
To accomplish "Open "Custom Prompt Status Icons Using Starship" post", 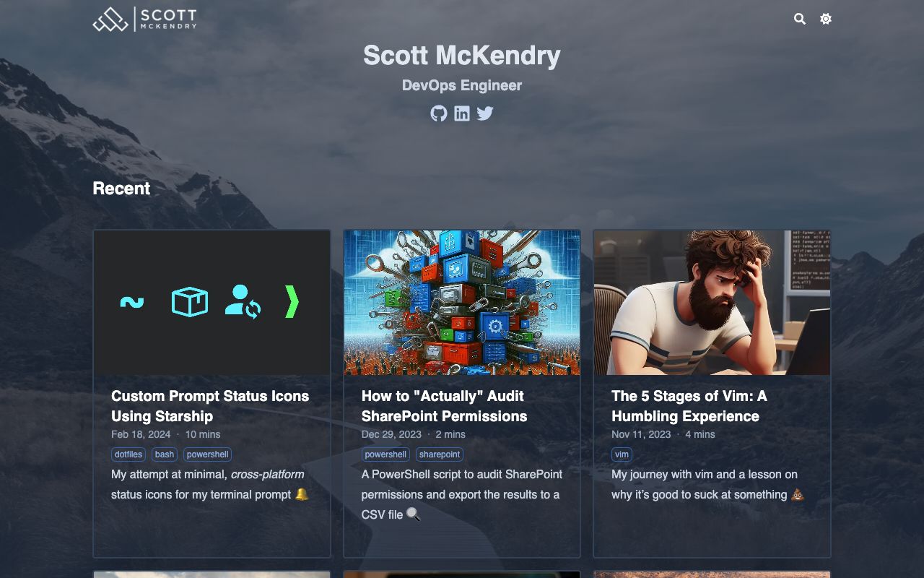I will pos(210,406).
